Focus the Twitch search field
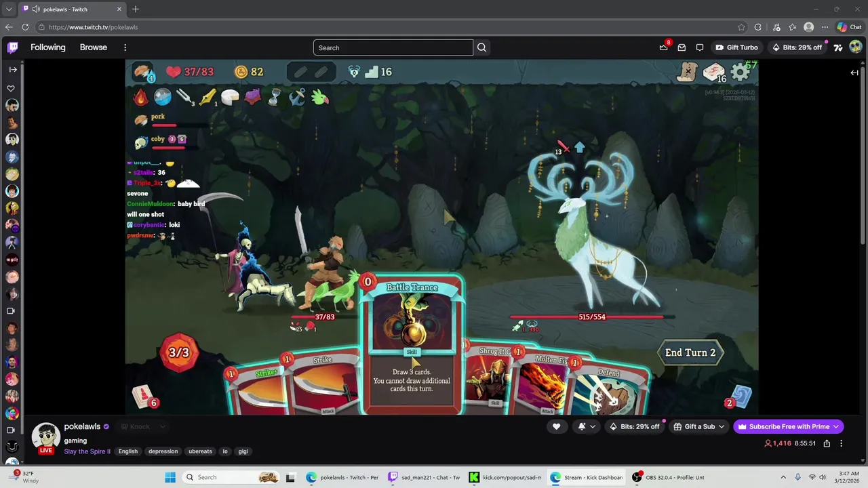This screenshot has width=868, height=488. click(x=393, y=47)
